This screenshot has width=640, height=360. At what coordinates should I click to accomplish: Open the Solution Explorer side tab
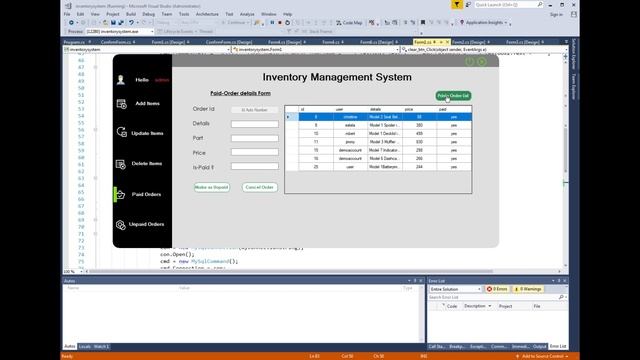click(x=574, y=53)
